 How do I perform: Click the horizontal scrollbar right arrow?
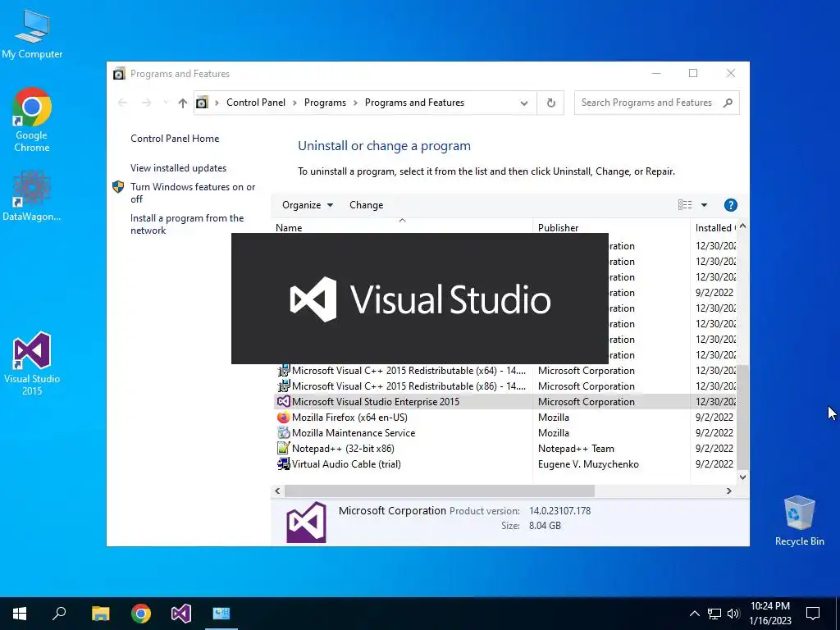(x=728, y=491)
